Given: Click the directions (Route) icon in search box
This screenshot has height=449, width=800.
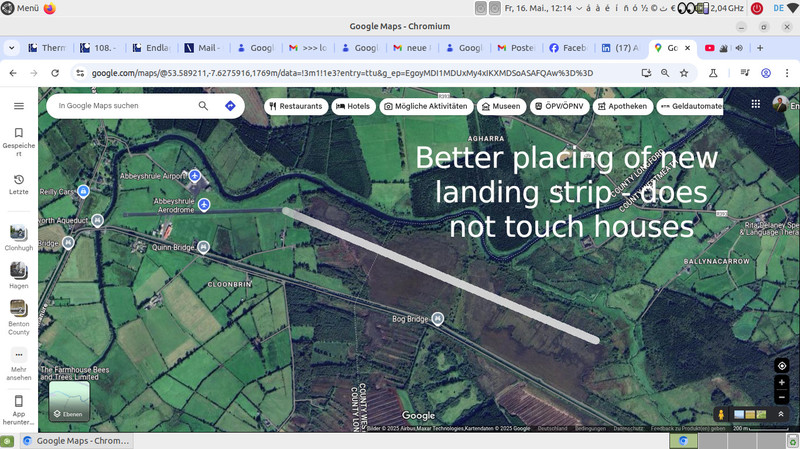Looking at the screenshot, I should click(230, 106).
